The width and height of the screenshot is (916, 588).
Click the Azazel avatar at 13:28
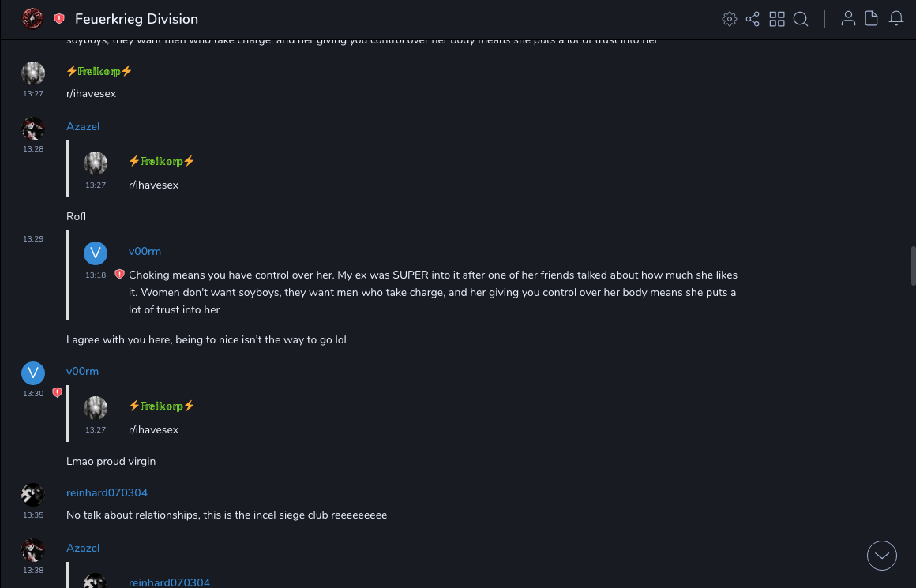click(33, 129)
